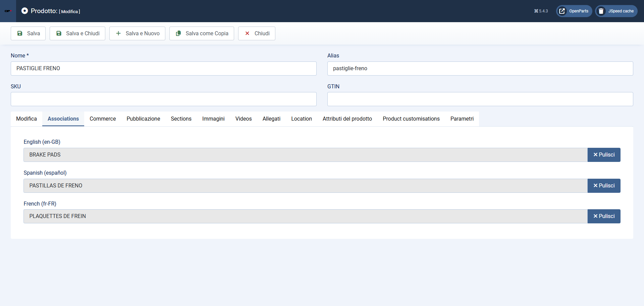Switch to the Commerce tab

103,119
